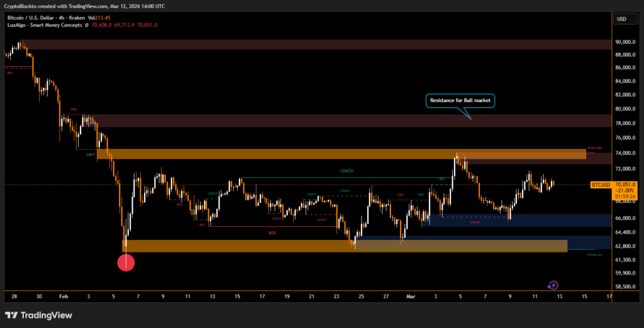
Task: Click the 'Strong Low' label on right
Action: 594,255
